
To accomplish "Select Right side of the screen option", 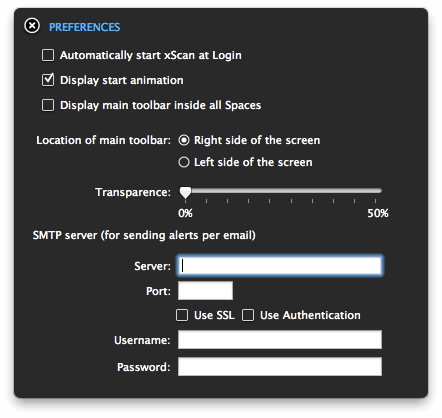I will pyautogui.click(x=184, y=140).
